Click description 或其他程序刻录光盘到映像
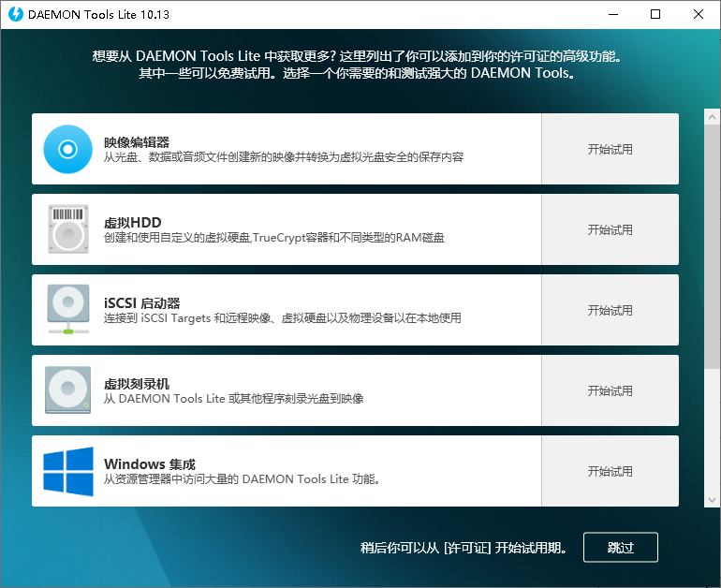The width and height of the screenshot is (721, 588). (x=233, y=399)
